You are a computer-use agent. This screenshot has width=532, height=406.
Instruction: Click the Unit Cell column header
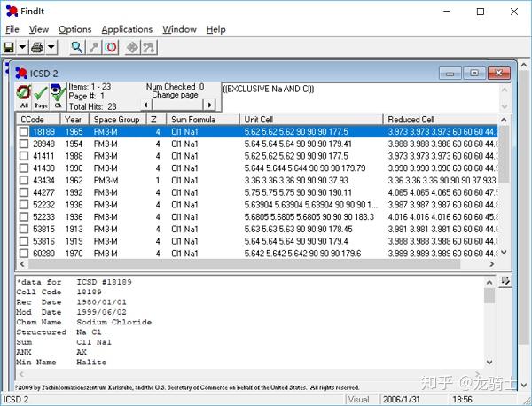pyautogui.click(x=311, y=120)
